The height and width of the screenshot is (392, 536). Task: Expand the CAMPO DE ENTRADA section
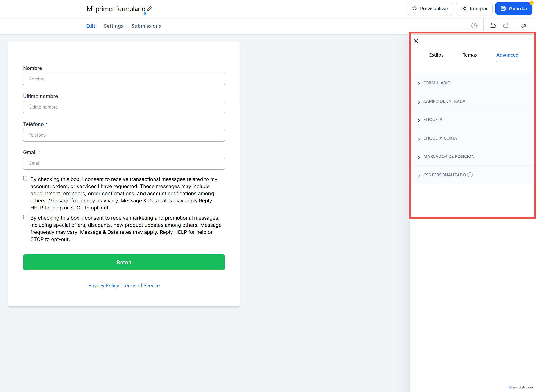coord(444,101)
